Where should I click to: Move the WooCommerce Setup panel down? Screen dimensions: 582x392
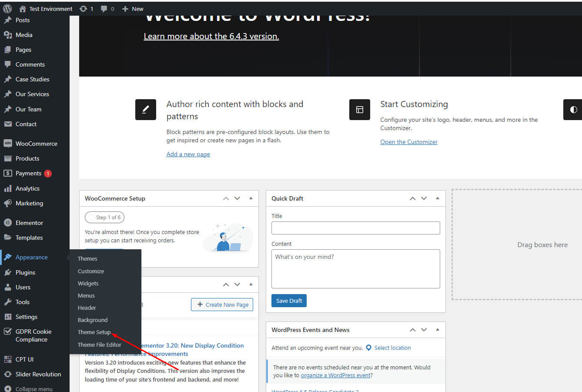(237, 198)
